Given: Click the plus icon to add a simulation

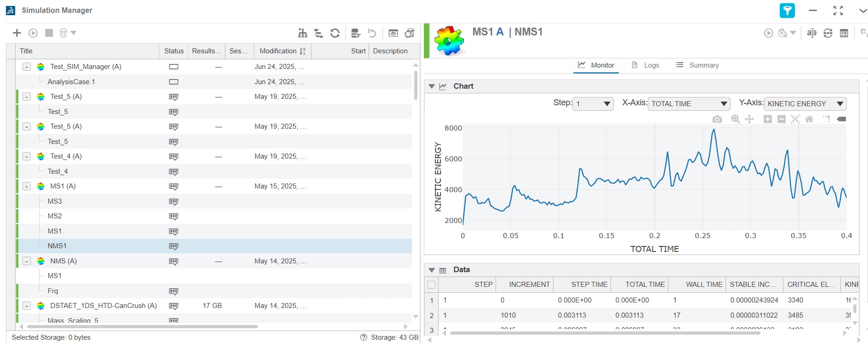Looking at the screenshot, I should point(17,33).
